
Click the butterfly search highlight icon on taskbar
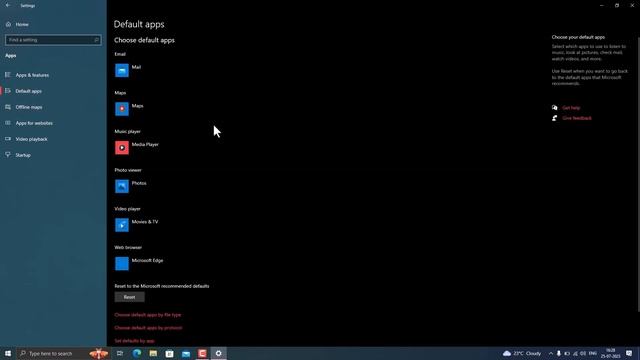click(x=98, y=353)
